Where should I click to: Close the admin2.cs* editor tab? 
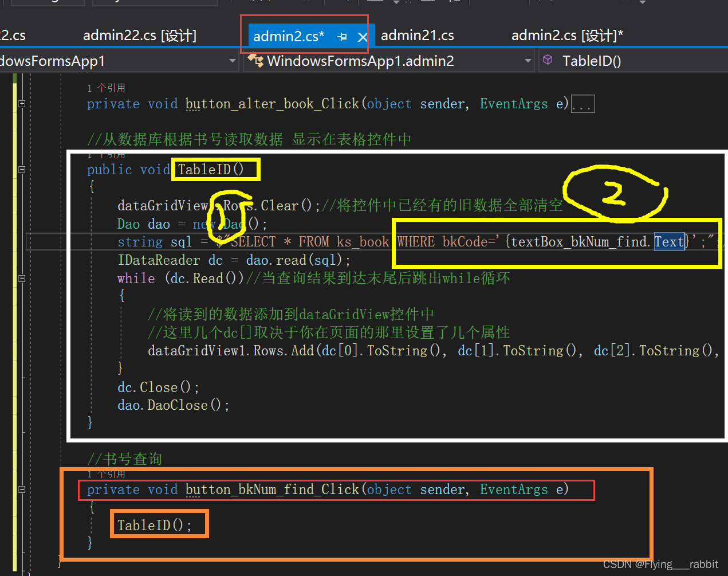coord(363,36)
